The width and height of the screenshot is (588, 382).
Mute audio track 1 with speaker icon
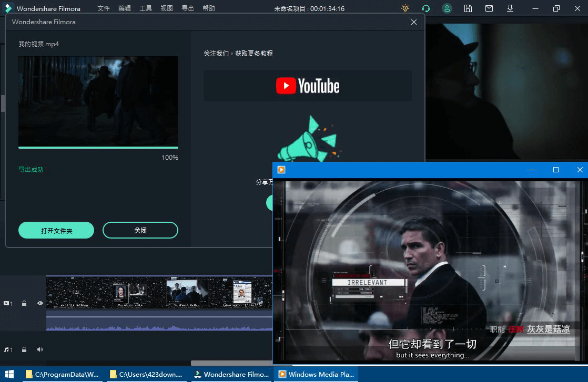click(40, 349)
